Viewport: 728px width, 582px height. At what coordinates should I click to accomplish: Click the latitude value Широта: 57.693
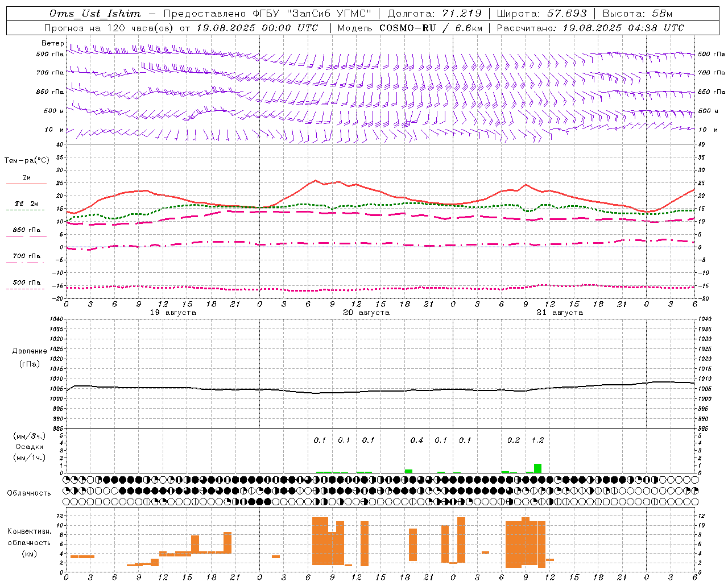541,14
